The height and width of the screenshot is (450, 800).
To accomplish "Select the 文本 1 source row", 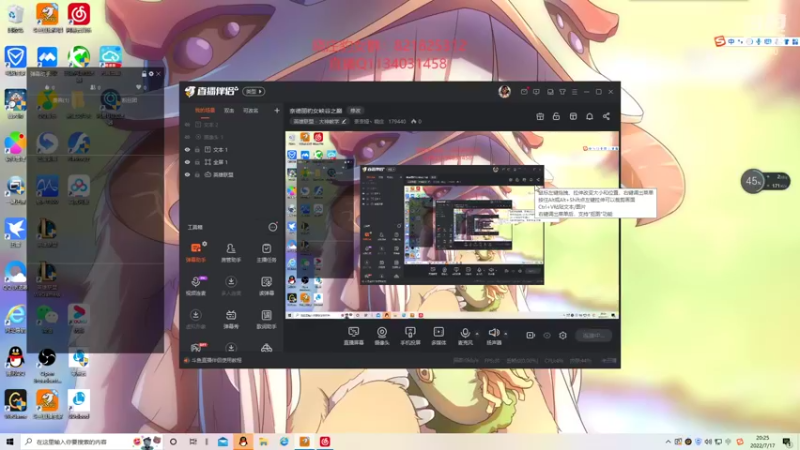I will (231, 149).
